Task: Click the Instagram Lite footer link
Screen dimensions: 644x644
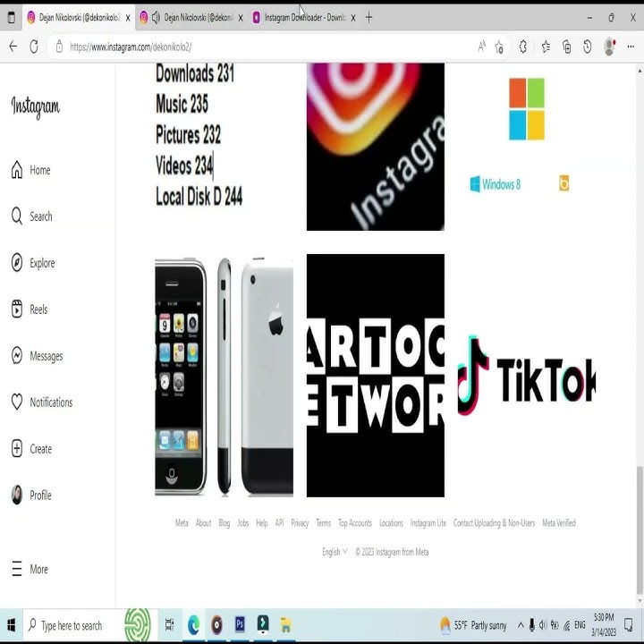Action: tap(428, 523)
